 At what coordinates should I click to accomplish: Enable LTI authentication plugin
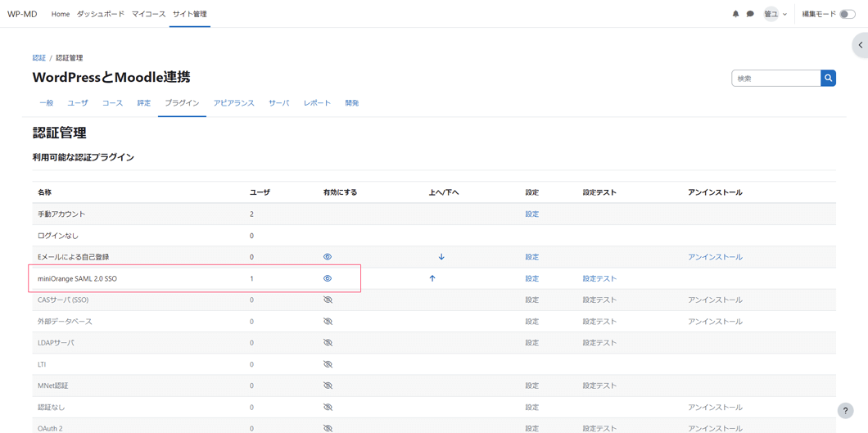pyautogui.click(x=328, y=364)
